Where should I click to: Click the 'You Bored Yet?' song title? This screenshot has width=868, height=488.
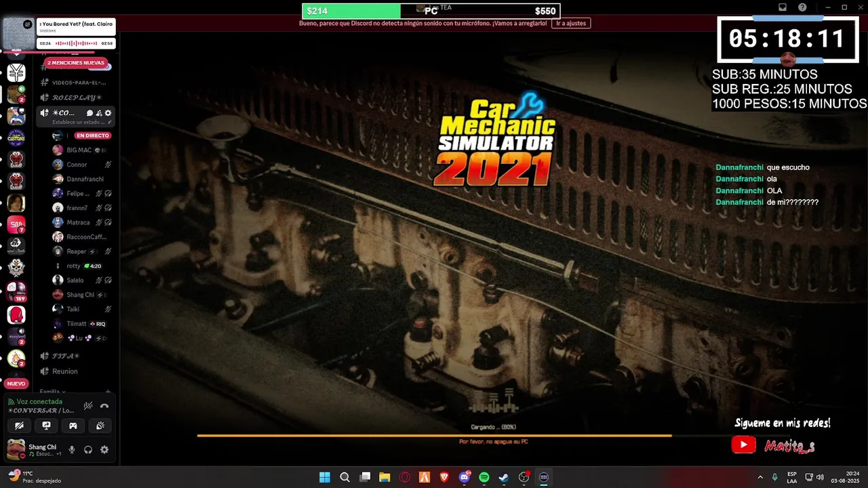[x=75, y=24]
